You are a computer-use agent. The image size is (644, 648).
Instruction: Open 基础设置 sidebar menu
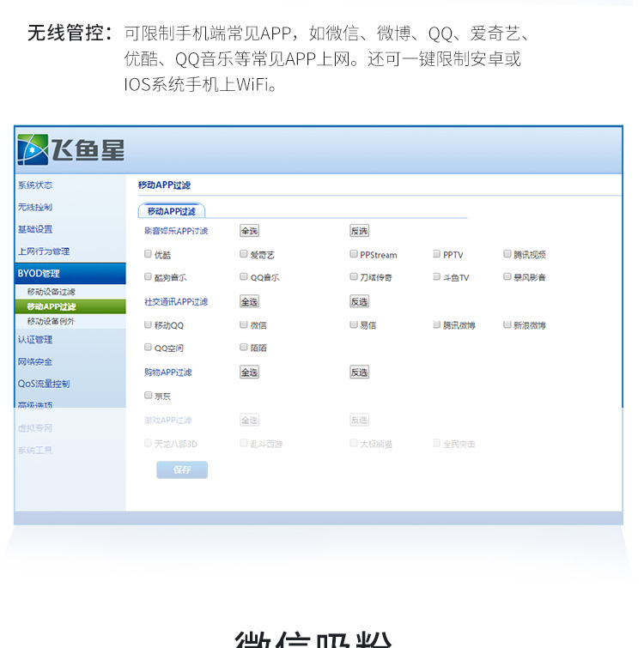[34, 229]
